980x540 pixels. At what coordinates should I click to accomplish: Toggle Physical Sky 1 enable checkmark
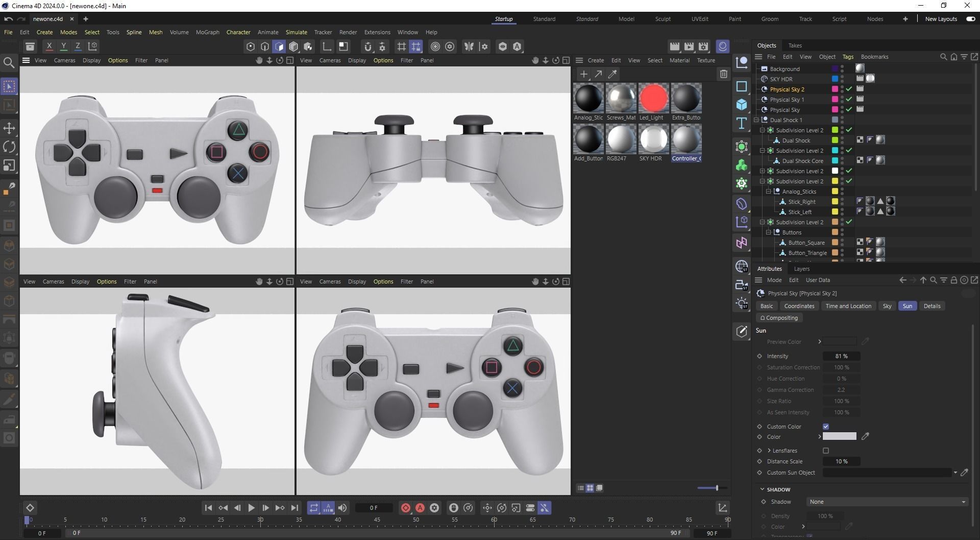pyautogui.click(x=849, y=100)
